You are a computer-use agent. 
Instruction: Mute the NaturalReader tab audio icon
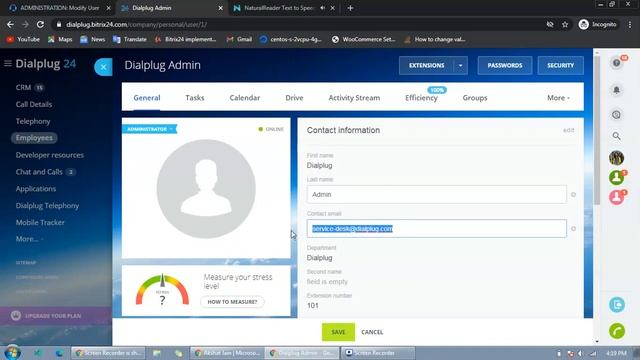click(x=322, y=8)
